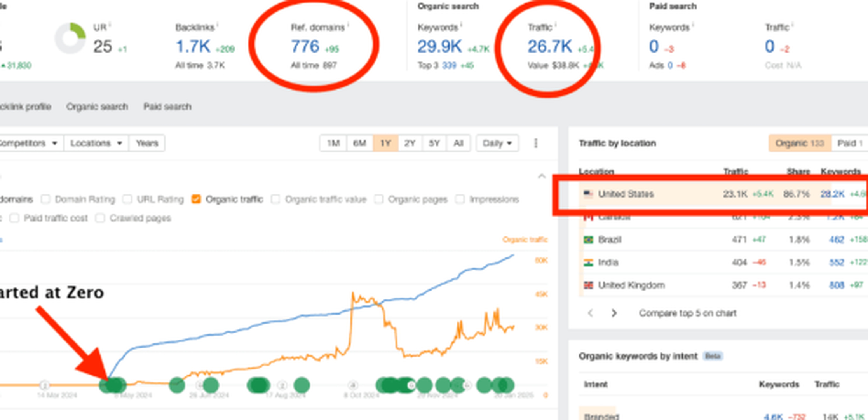The width and height of the screenshot is (868, 420).
Task: Click the United States flag icon
Action: tap(588, 194)
